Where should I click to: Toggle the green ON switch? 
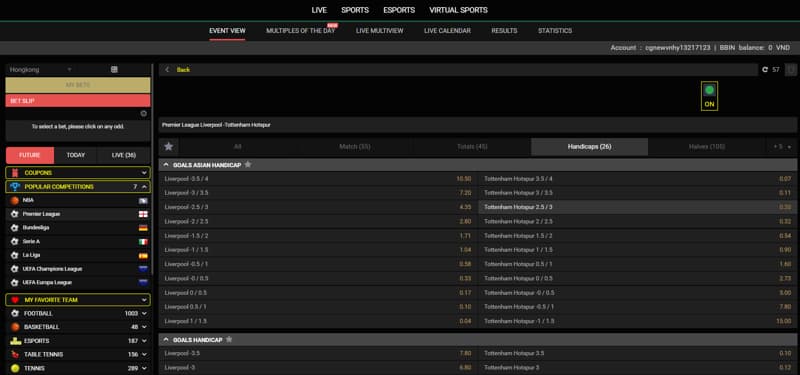coord(709,96)
